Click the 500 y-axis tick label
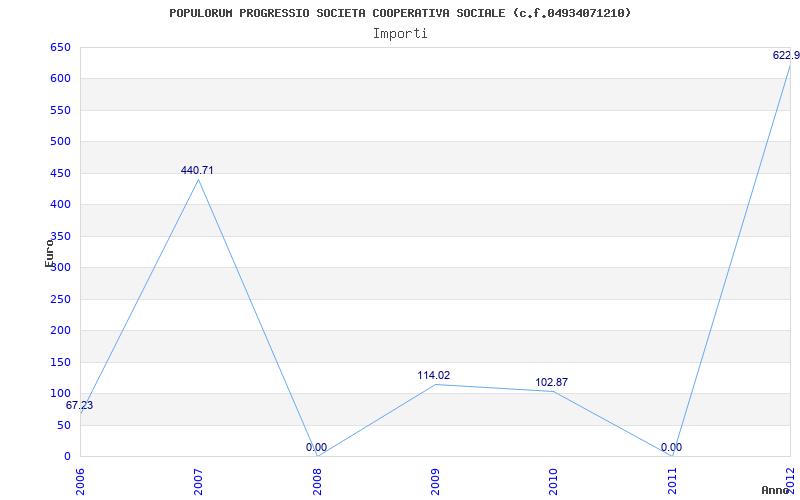 60,141
